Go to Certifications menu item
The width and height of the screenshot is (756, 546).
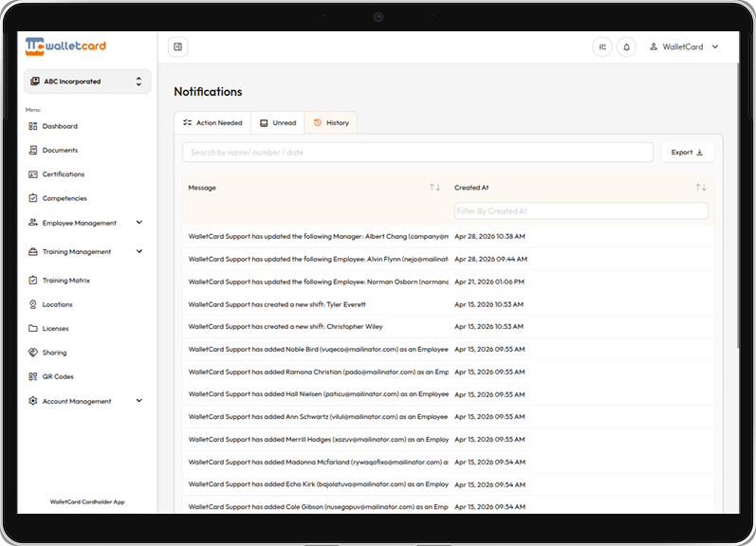click(64, 174)
